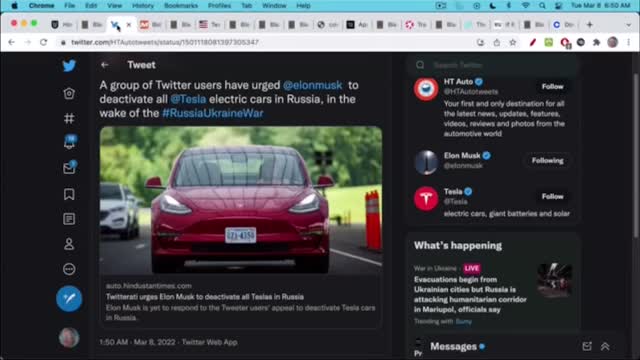Image resolution: width=640 pixels, height=360 pixels.
Task: Click the red Tesla car image
Action: tap(241, 200)
